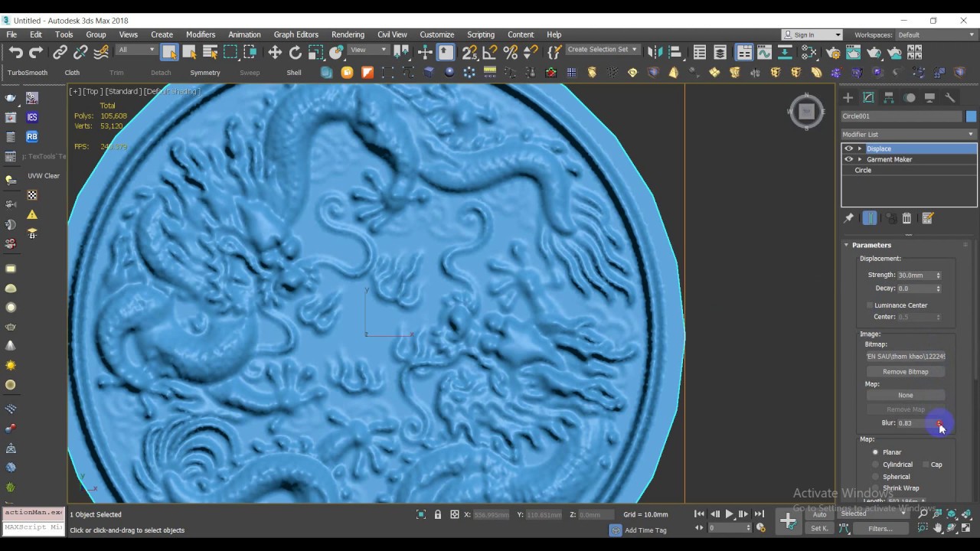Click the Map None button
The image size is (980, 551).
tap(906, 395)
